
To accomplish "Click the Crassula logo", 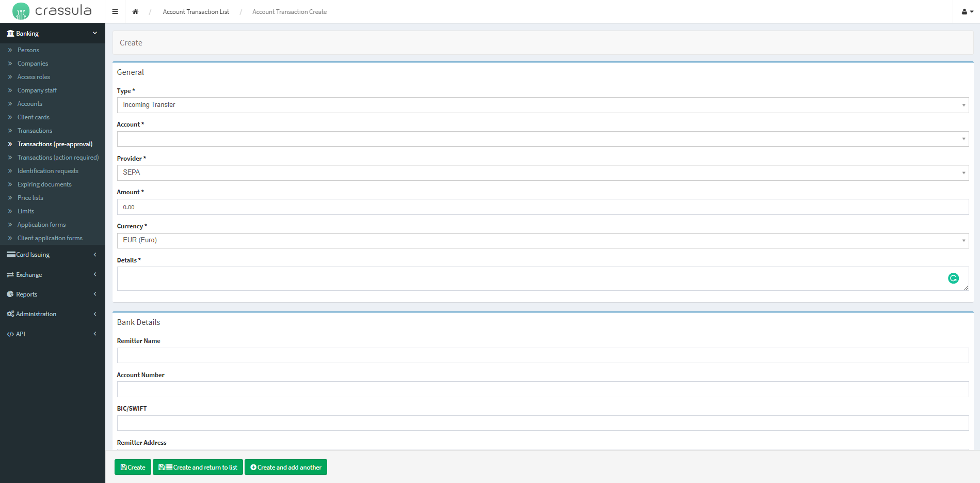I will tap(52, 11).
